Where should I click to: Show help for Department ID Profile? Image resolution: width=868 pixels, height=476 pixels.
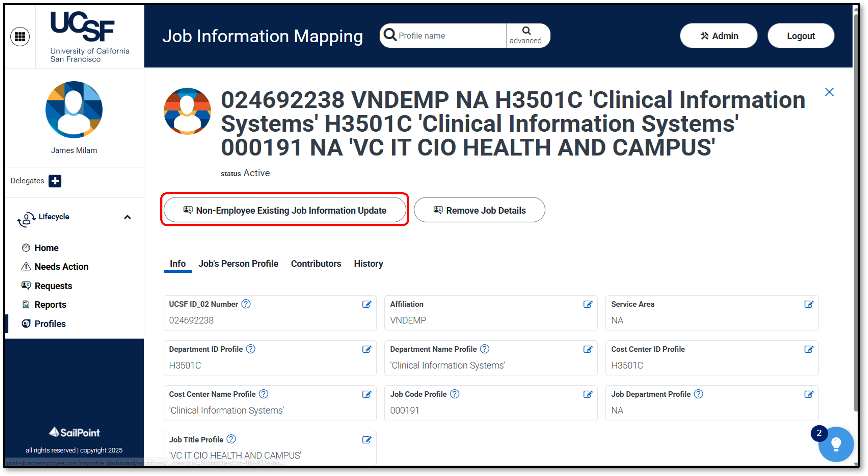coord(251,349)
